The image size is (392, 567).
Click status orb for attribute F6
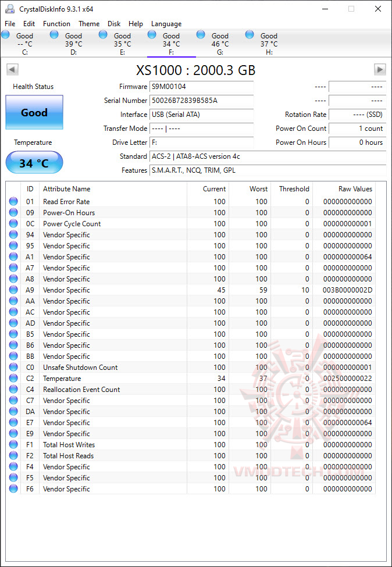click(x=13, y=489)
